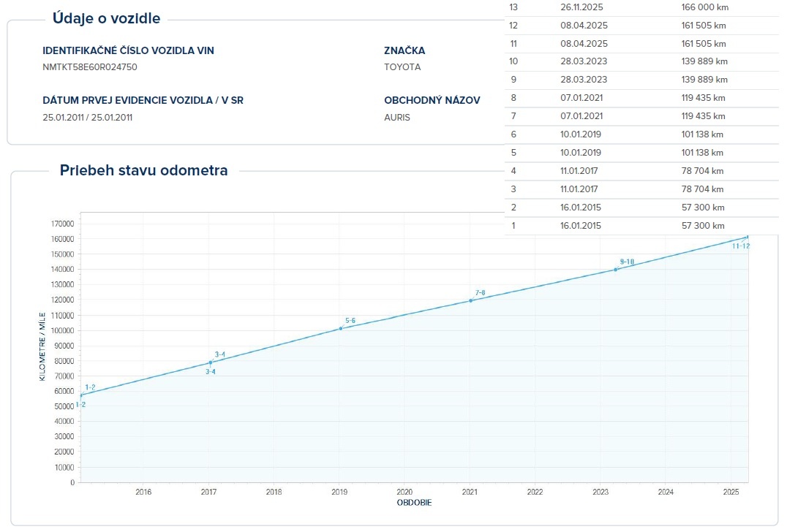
Task: Click the 5-6 data point on chart
Action: pyautogui.click(x=341, y=328)
